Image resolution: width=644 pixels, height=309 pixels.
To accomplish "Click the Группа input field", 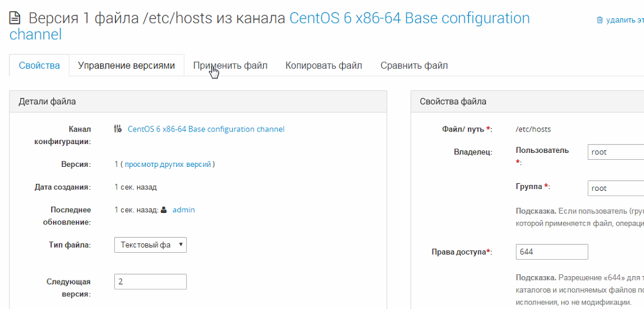I will pyautogui.click(x=615, y=188).
